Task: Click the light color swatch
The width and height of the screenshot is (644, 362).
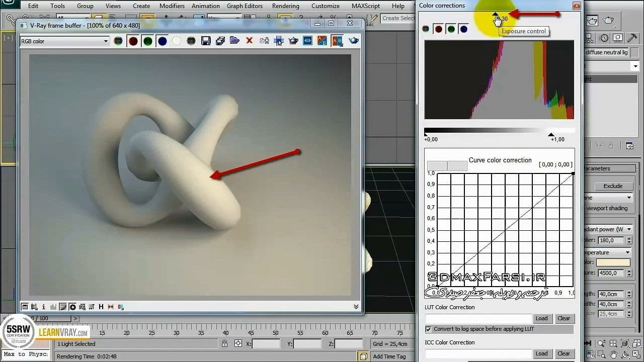Action: point(613,262)
